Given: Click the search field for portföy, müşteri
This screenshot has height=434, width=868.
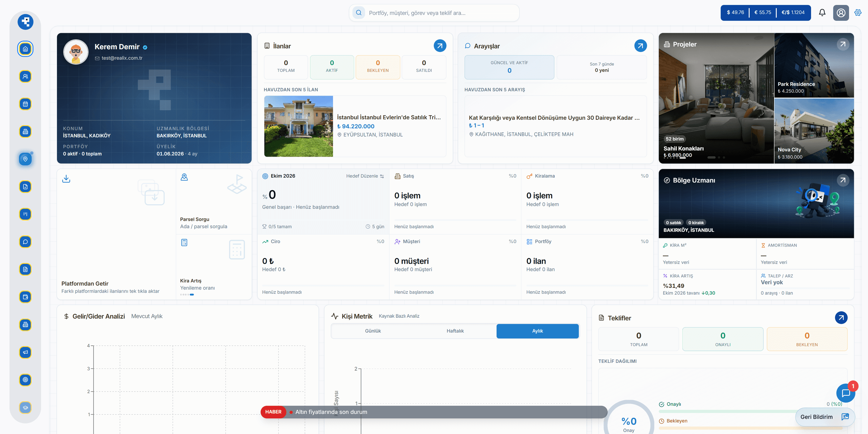Looking at the screenshot, I should pyautogui.click(x=434, y=13).
